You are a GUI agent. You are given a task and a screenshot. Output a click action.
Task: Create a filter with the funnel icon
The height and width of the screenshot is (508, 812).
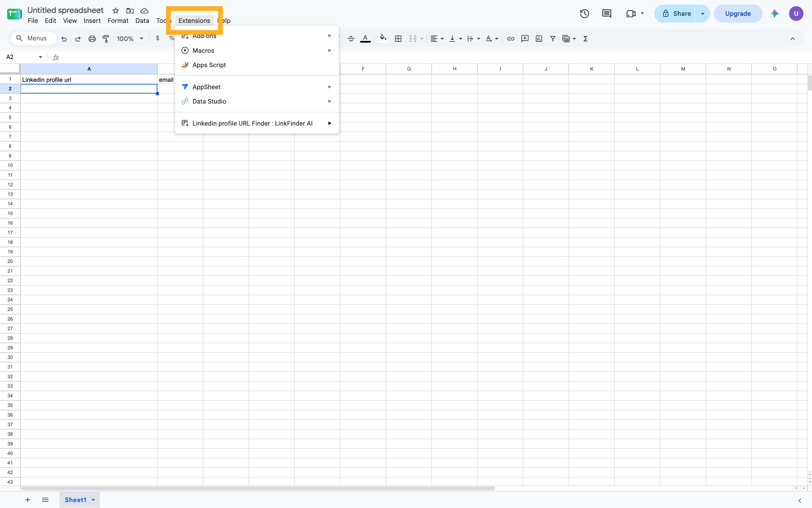tap(553, 39)
